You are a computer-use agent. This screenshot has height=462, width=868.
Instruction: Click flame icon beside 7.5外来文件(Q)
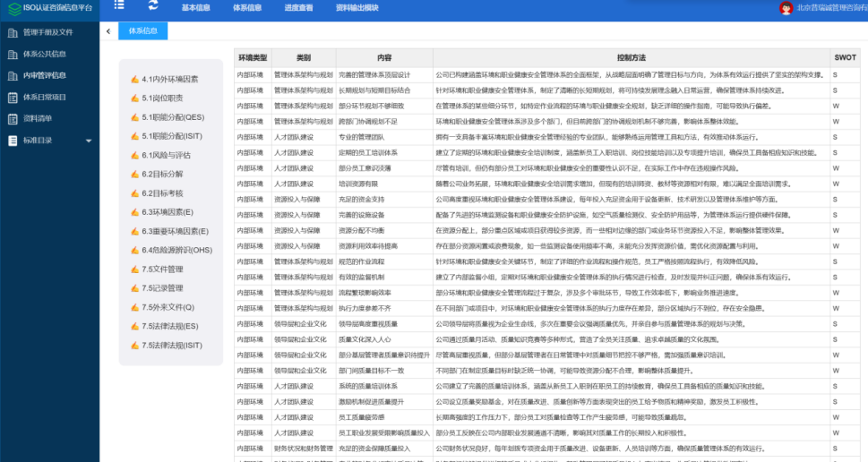[x=134, y=307]
